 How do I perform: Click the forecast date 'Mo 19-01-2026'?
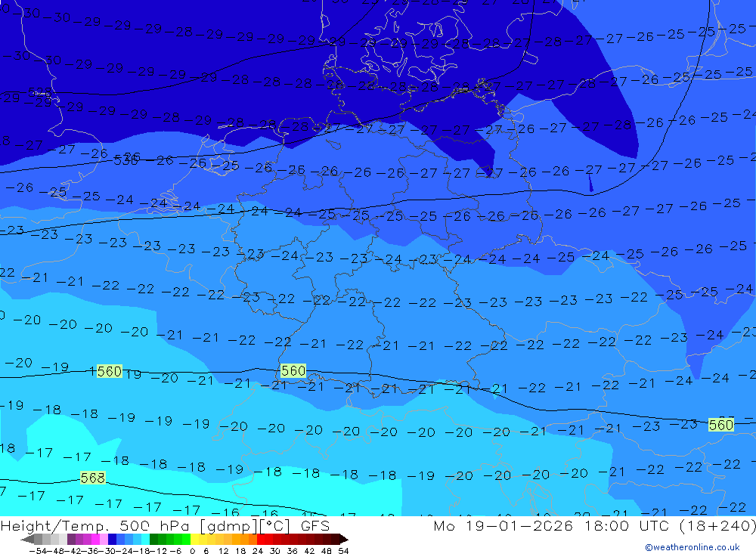[503, 526]
